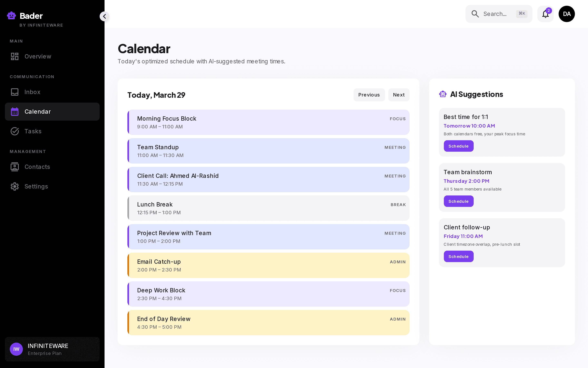
Task: Click the IW organization avatar
Action: click(16, 349)
